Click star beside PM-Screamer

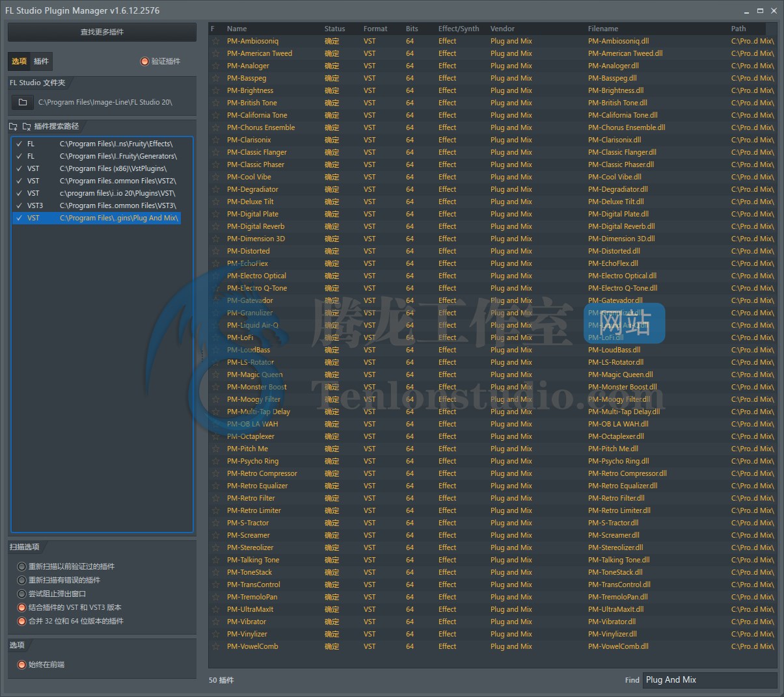click(215, 535)
